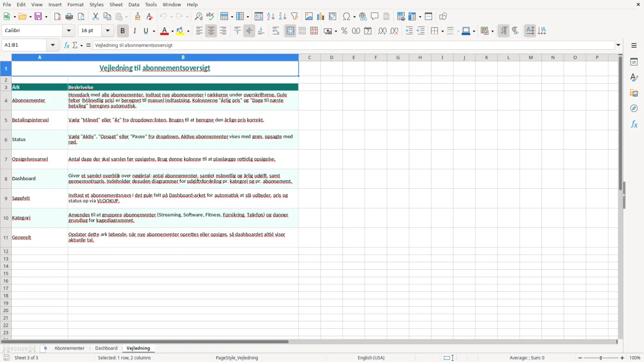Click the zoom slider in status bar
Screen dimensions: 644x362
(x=601, y=358)
